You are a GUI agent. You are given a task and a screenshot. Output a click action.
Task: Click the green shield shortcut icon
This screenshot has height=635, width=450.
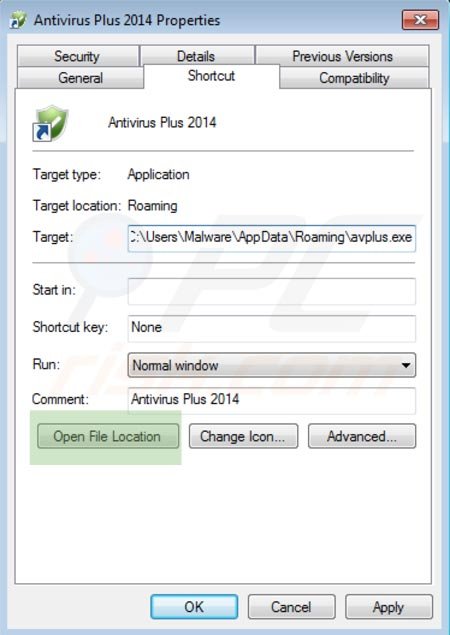(x=50, y=124)
